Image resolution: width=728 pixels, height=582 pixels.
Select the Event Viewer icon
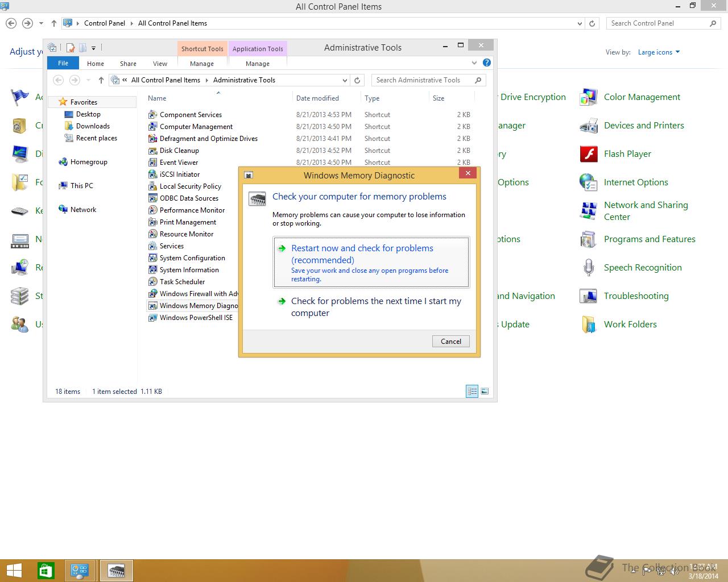pyautogui.click(x=152, y=163)
